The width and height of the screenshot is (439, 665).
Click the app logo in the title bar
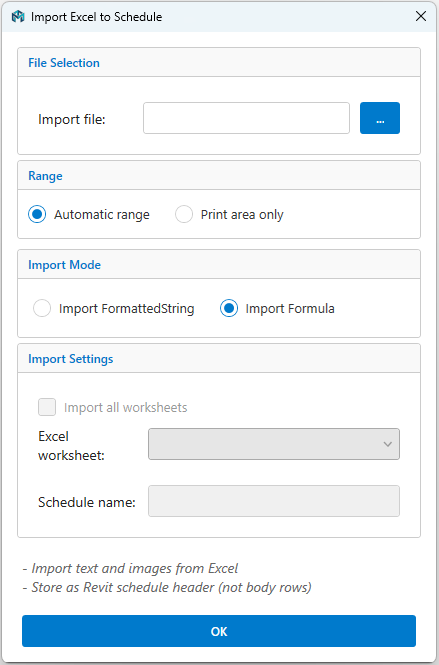(x=18, y=17)
